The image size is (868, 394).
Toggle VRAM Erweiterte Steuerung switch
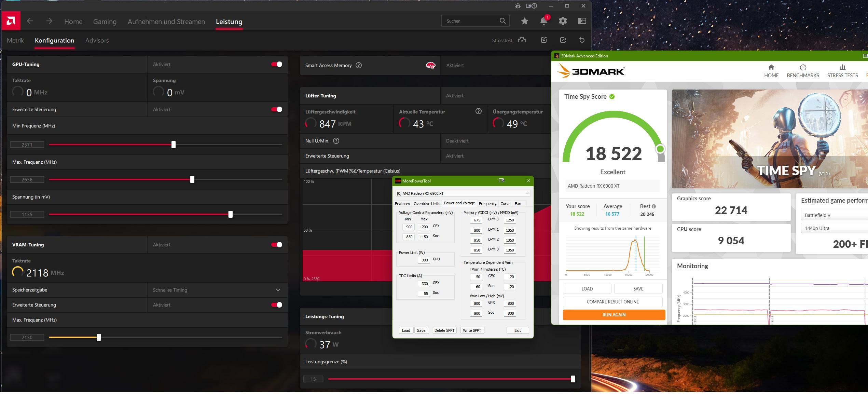click(x=277, y=305)
